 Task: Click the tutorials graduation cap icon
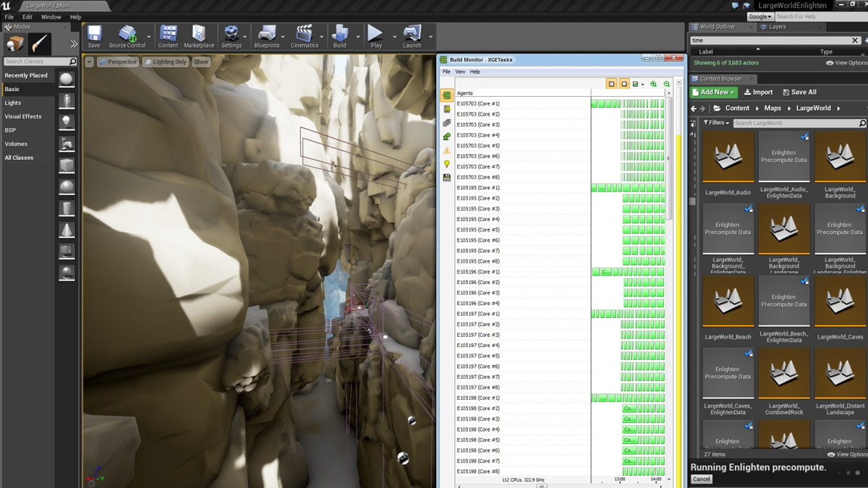coord(746,5)
